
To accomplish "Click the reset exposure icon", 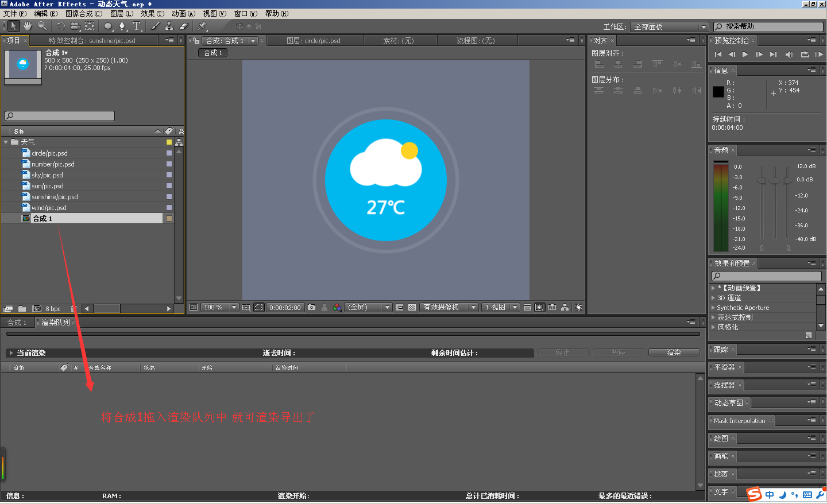I will (x=578, y=308).
